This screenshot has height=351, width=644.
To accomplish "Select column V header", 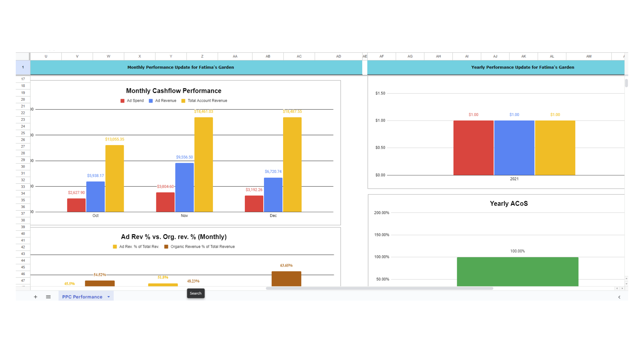I will click(x=77, y=56).
